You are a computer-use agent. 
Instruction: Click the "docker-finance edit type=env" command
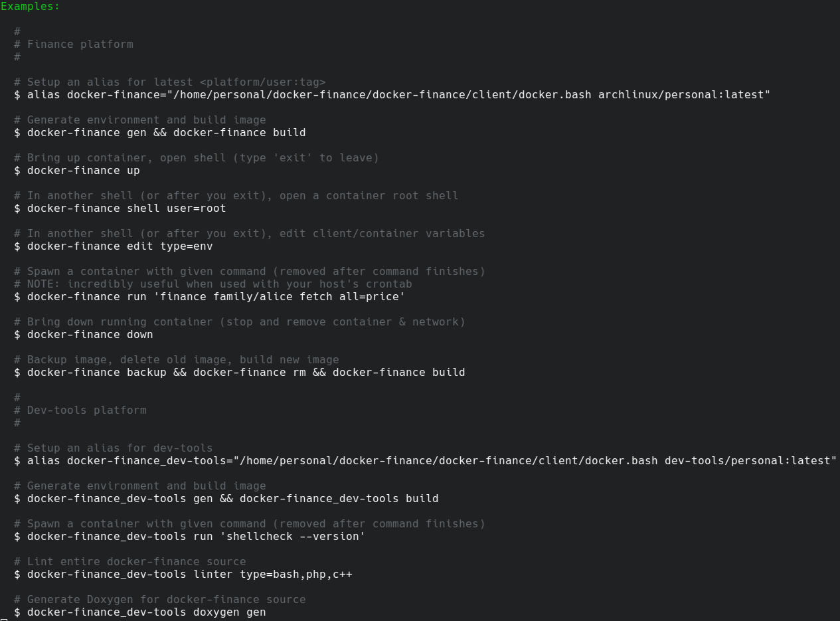[120, 246]
